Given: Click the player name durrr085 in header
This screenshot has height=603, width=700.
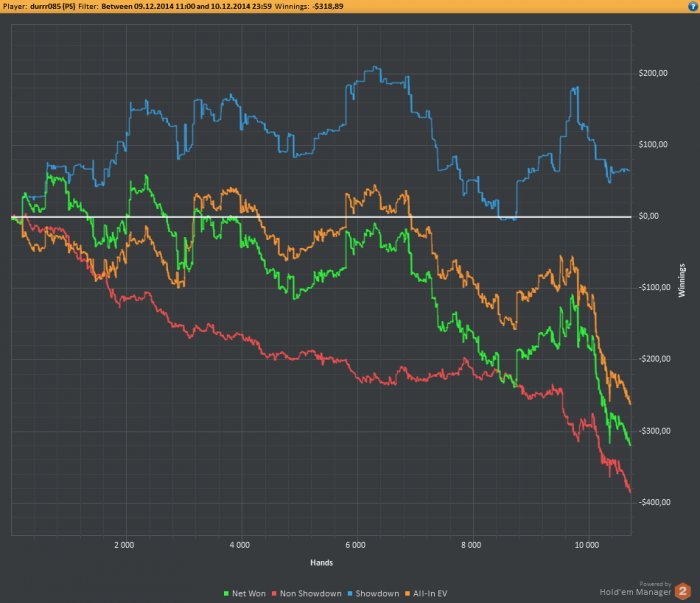Looking at the screenshot, I should pos(53,6).
